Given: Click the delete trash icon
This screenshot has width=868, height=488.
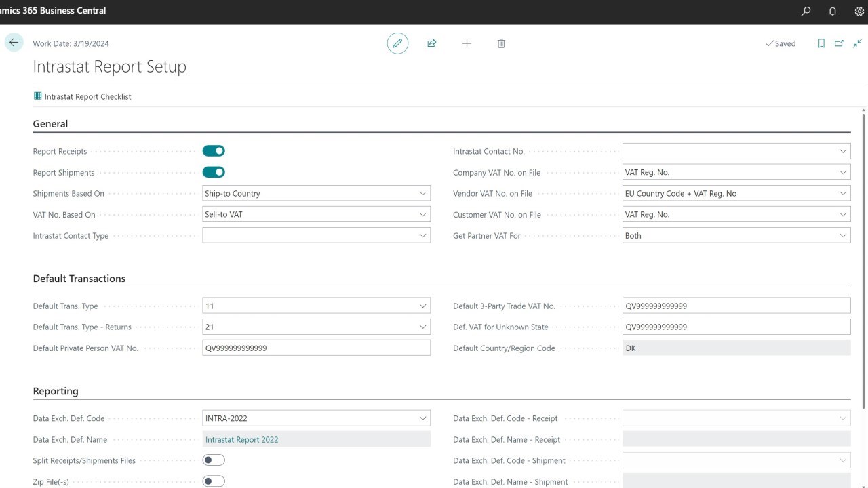Looking at the screenshot, I should coord(501,43).
